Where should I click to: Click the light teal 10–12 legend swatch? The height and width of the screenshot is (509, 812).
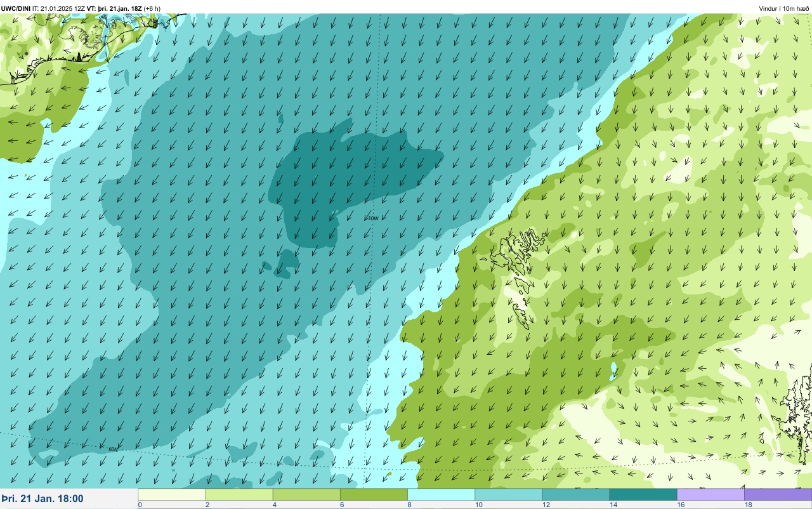[x=508, y=494]
